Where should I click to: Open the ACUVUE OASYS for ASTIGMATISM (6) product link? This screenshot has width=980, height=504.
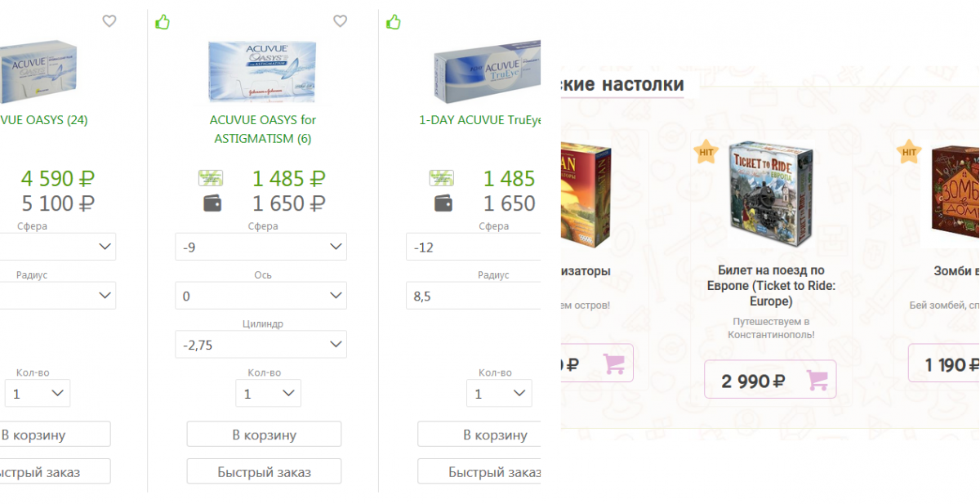click(263, 129)
